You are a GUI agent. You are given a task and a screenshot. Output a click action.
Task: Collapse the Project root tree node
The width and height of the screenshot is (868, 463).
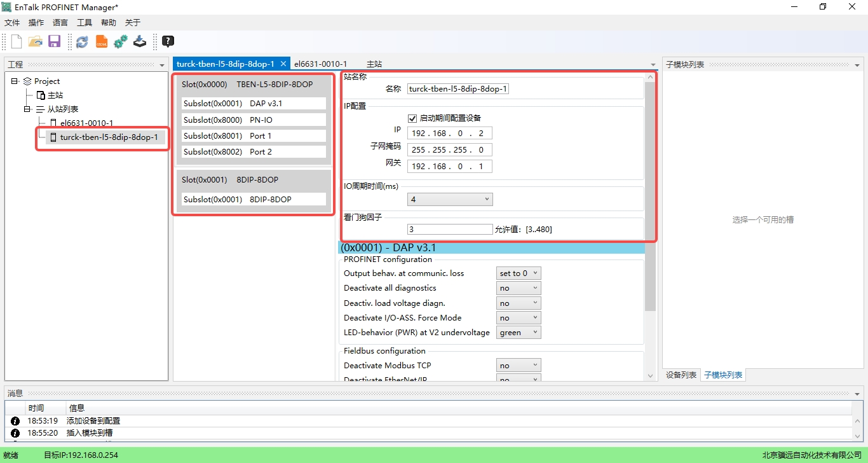pyautogui.click(x=15, y=81)
